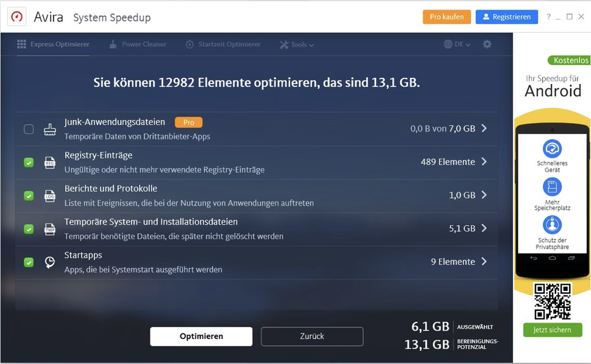This screenshot has height=364, width=591.
Task: Expand the 489 Elemente registry chevron
Action: point(484,161)
